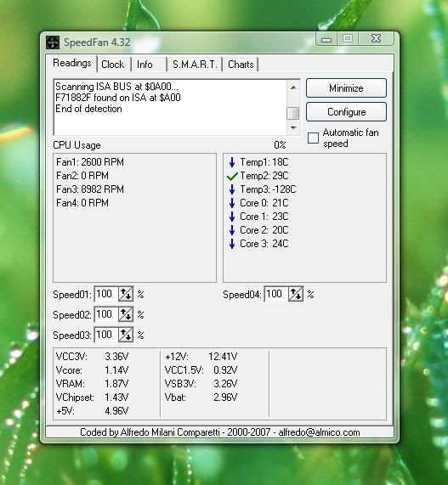The width and height of the screenshot is (448, 485).
Task: Click the blue down arrow beside Temp1
Action: (x=232, y=162)
